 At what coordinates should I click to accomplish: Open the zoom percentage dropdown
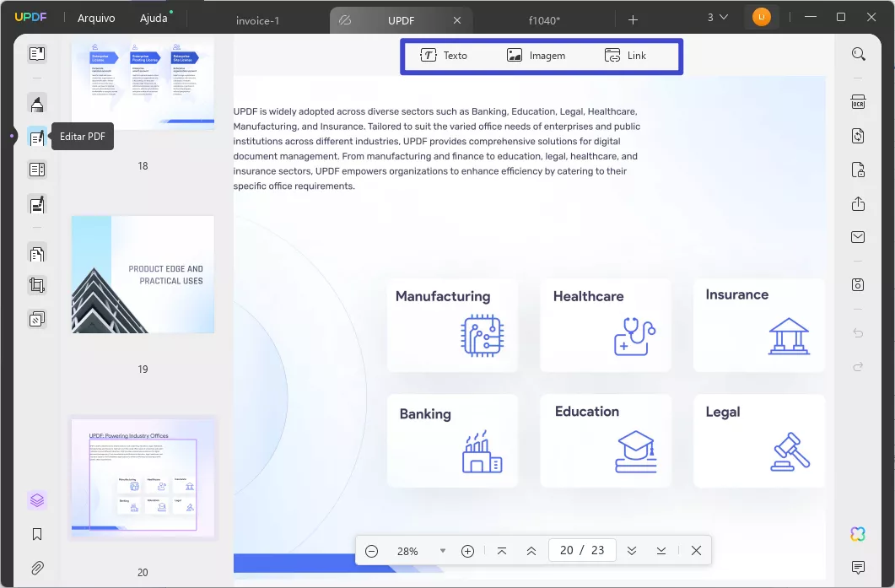coord(442,551)
